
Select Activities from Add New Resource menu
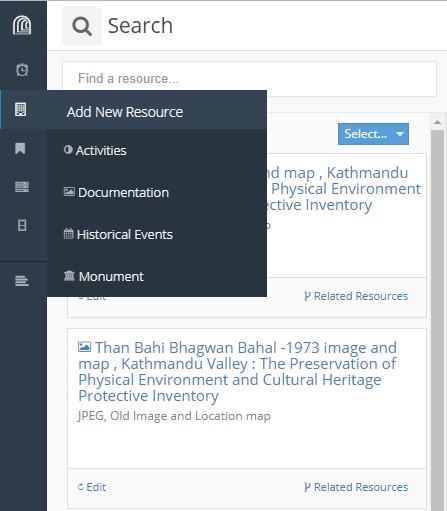click(x=95, y=150)
